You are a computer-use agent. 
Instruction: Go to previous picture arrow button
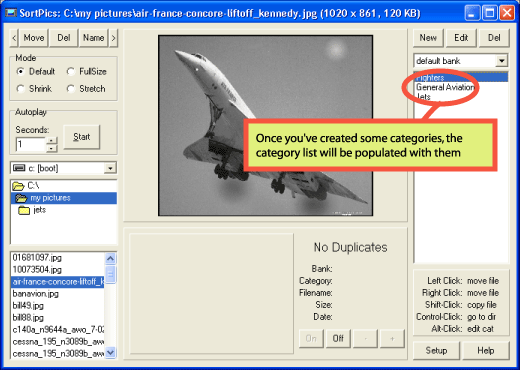[x=14, y=38]
